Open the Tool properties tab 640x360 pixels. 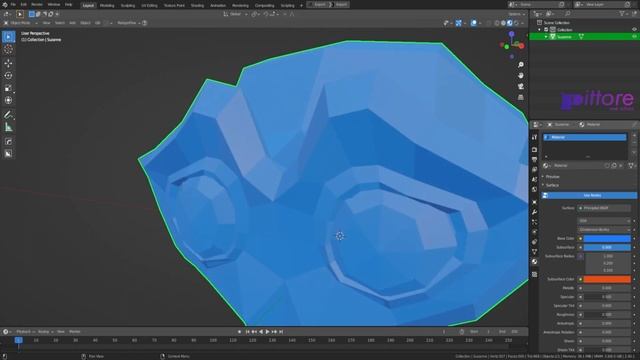pos(534,138)
